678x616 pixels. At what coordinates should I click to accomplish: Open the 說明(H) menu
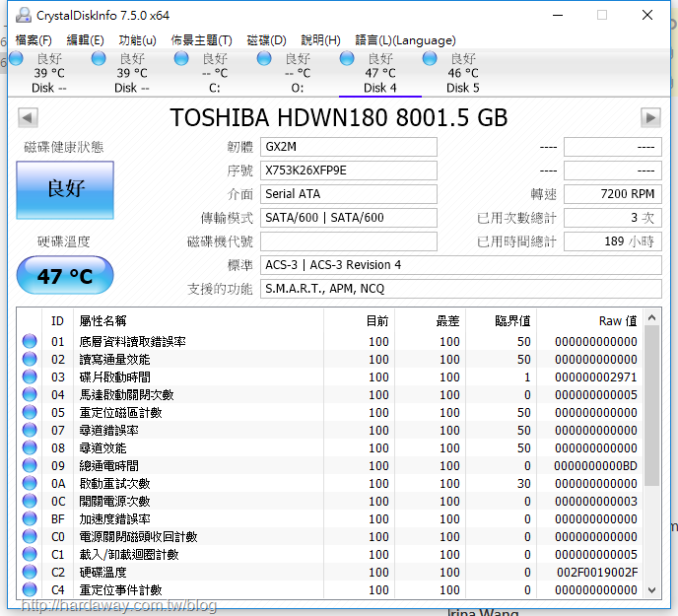320,40
